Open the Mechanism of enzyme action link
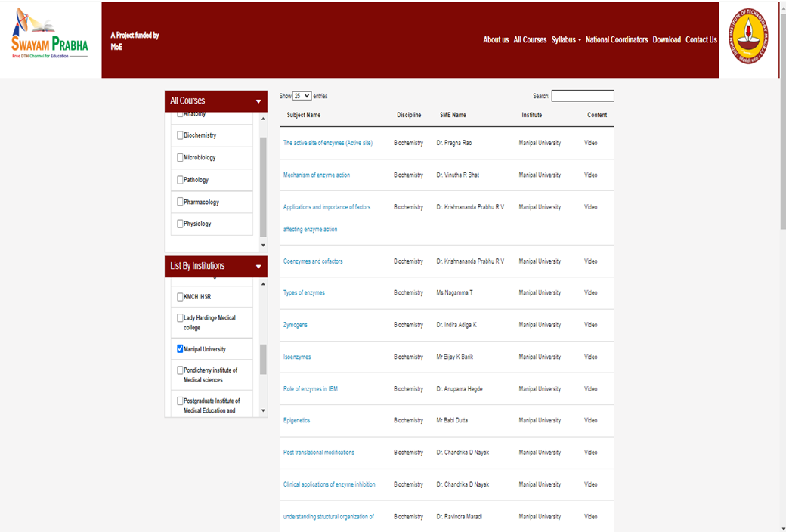786x532 pixels. click(x=316, y=175)
